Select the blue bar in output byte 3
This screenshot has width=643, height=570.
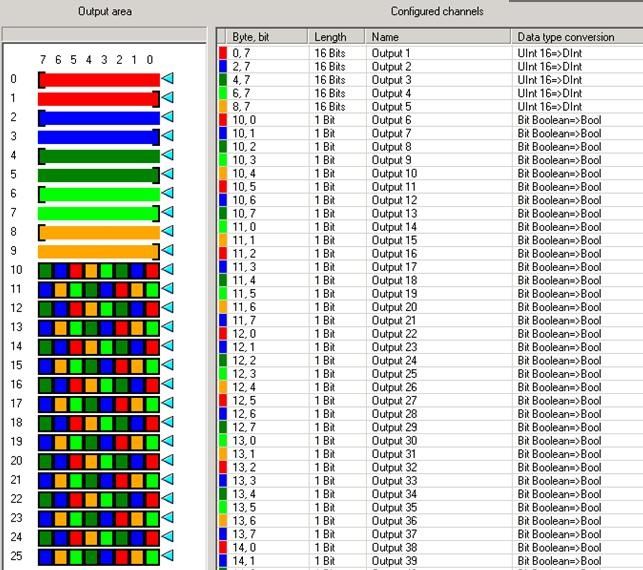pos(99,137)
